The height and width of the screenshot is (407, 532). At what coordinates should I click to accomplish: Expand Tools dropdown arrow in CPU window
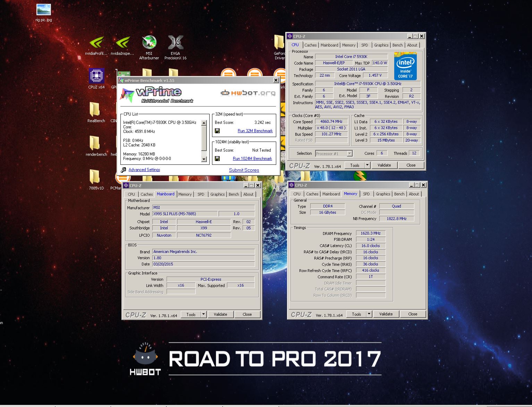[x=368, y=165]
